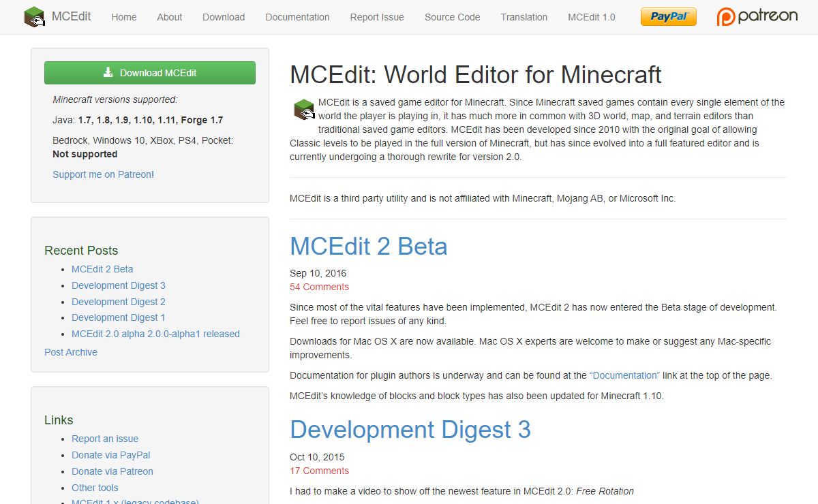Click Donate via Patreon link
The height and width of the screenshot is (504, 818).
(112, 471)
